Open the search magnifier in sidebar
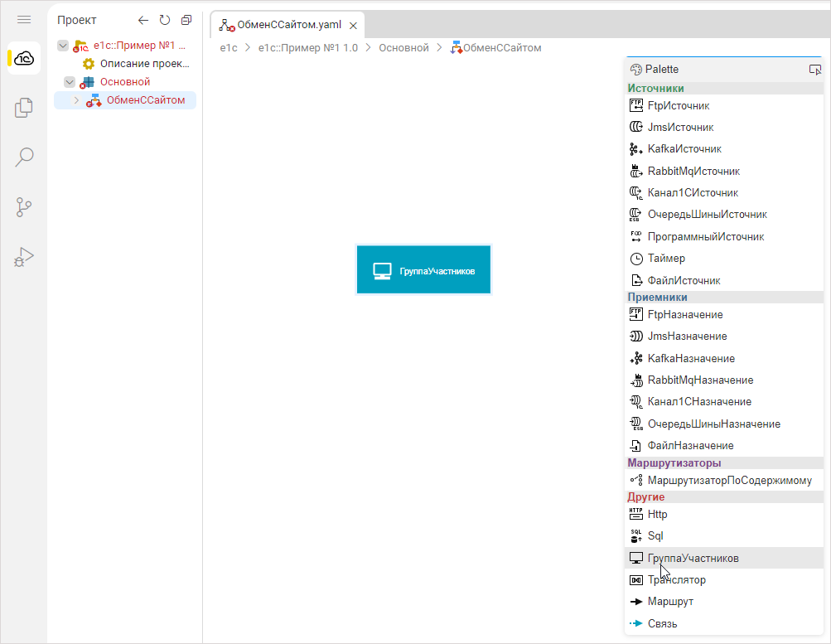 point(24,157)
